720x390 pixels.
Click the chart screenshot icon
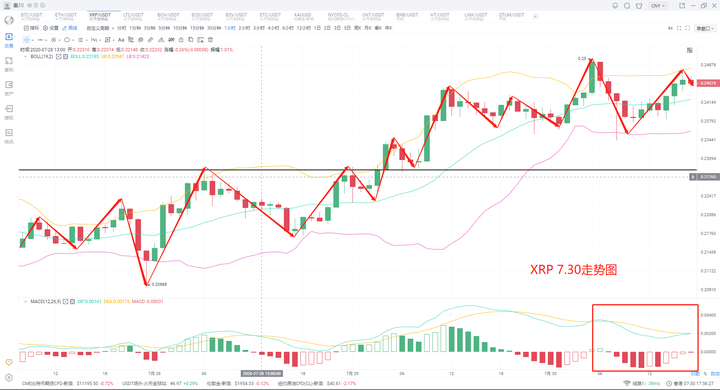click(x=687, y=28)
